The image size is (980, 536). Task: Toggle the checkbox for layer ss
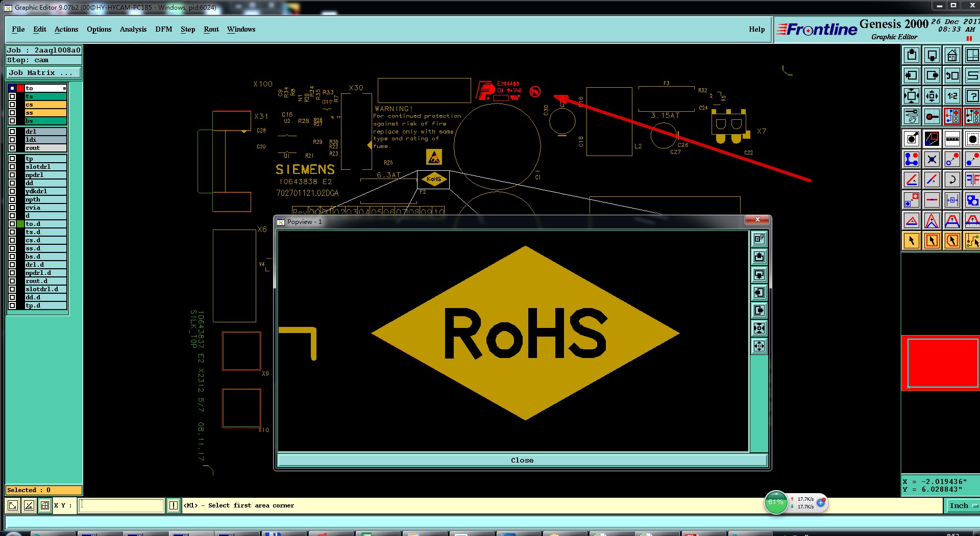12,113
